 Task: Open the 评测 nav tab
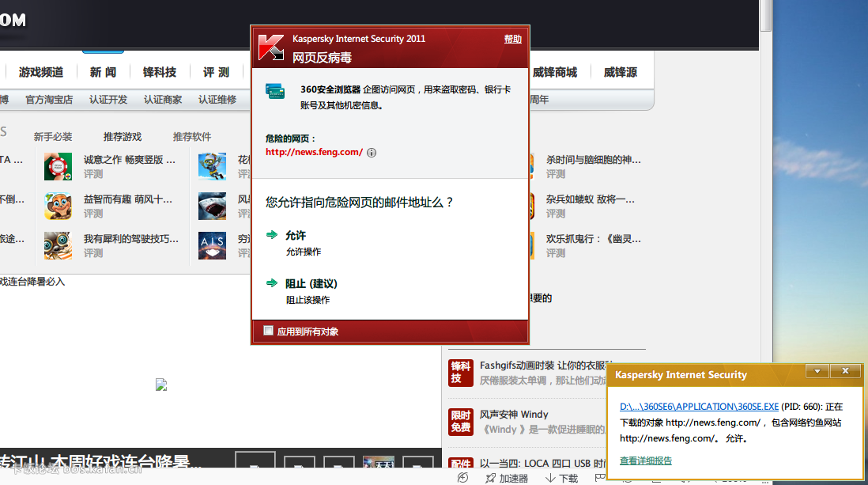[x=216, y=72]
